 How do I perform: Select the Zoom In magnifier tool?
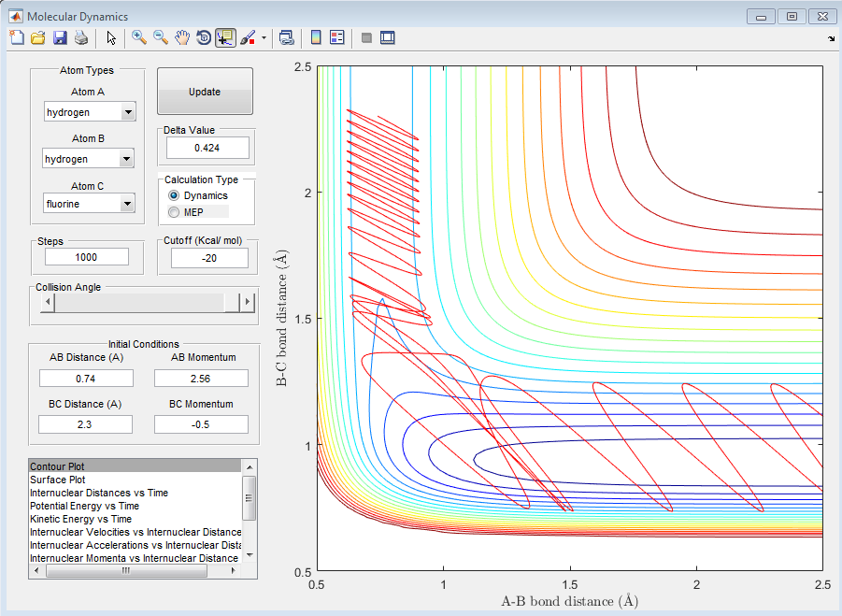click(139, 37)
